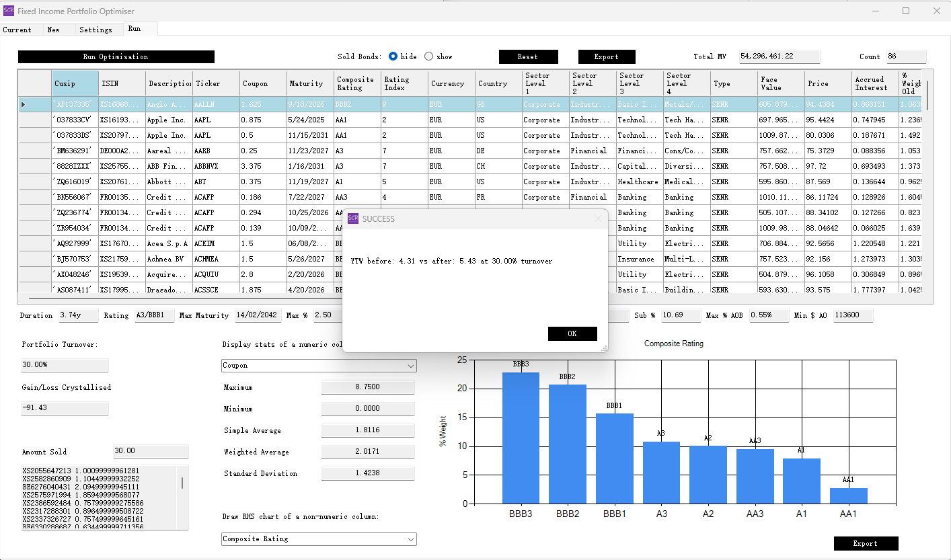951x560 pixels.
Task: Switch to the Settings tab
Action: pos(96,30)
